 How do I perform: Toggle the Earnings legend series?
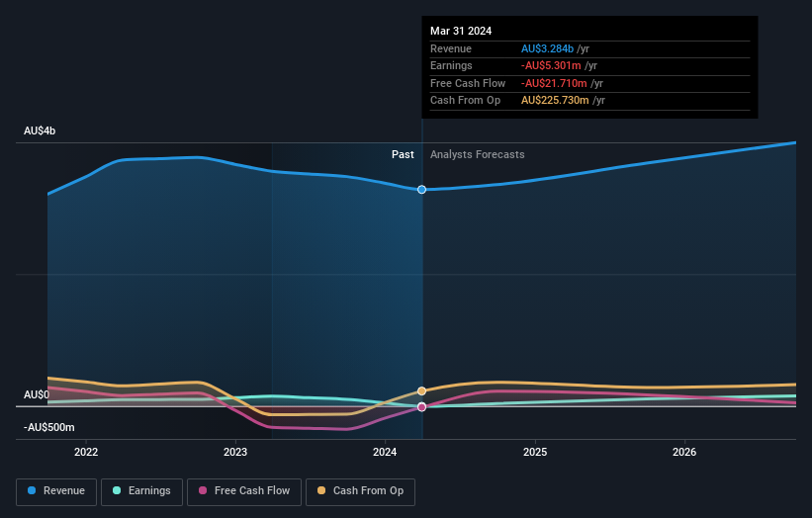[x=141, y=491]
